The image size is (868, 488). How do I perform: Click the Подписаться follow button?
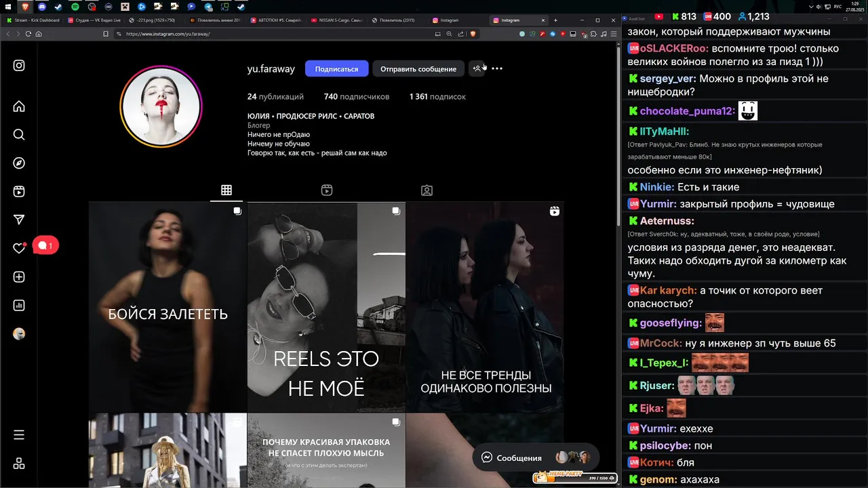(x=336, y=68)
